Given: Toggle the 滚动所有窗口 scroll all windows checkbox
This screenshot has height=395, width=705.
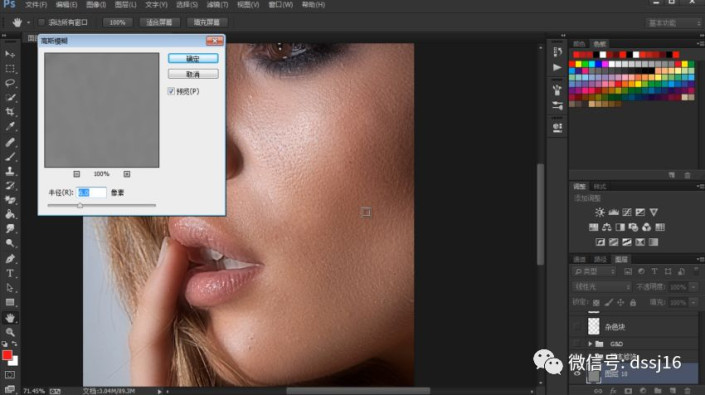Looking at the screenshot, I should [41, 22].
